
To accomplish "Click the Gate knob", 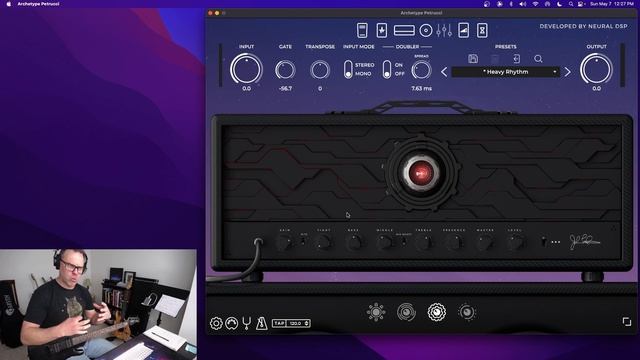I will (x=285, y=70).
